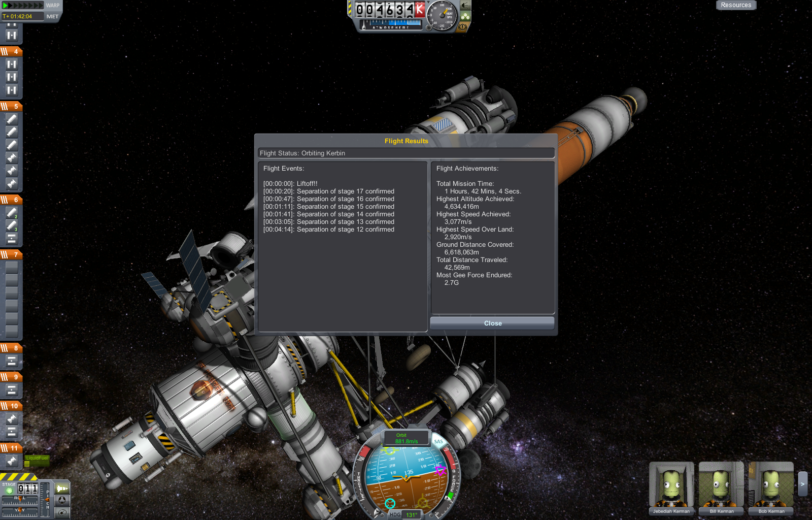Click the '2.7G' gee force value
Image resolution: width=812 pixels, height=520 pixels.
(452, 283)
